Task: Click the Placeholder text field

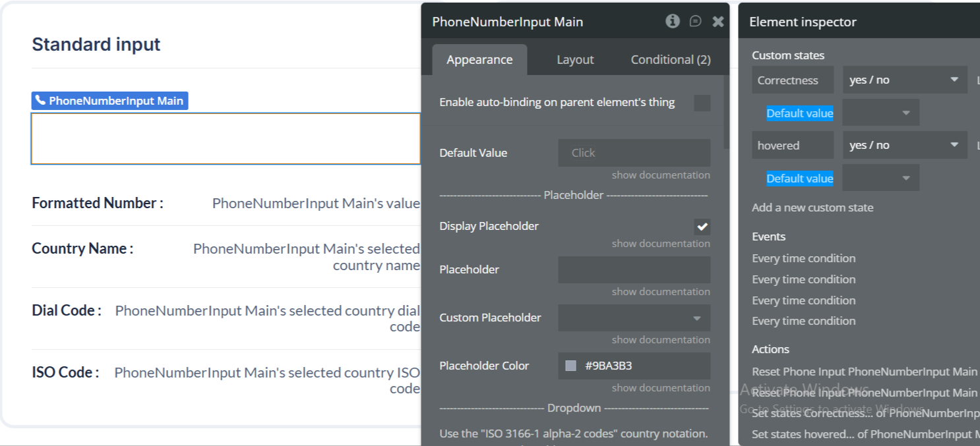Action: coord(634,269)
